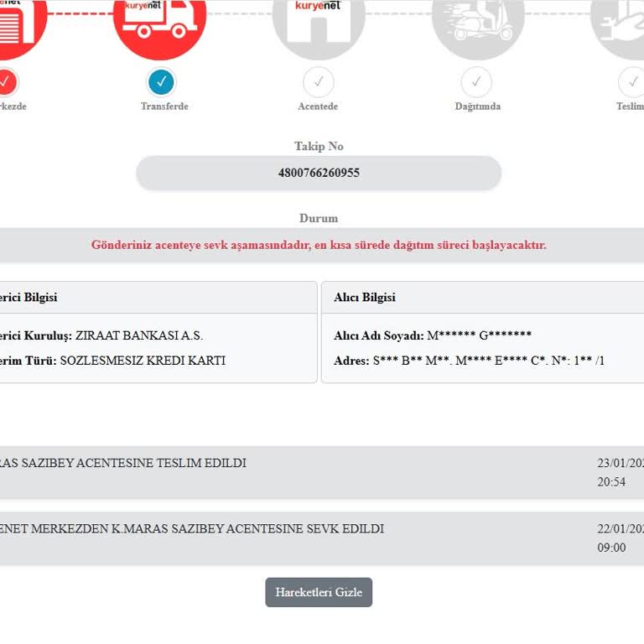The image size is (644, 644).
Task: Click the MERKEZDEN SEVK EDILDI movement row
Action: tap(322, 538)
